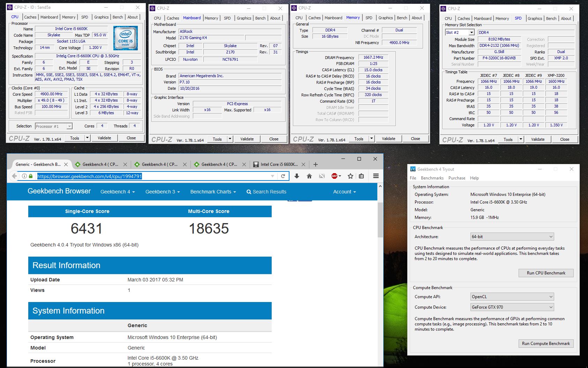The height and width of the screenshot is (368, 588).
Task: Expand Tools arrow in CPU-Z Mainboard-tab window
Action: 230,139
